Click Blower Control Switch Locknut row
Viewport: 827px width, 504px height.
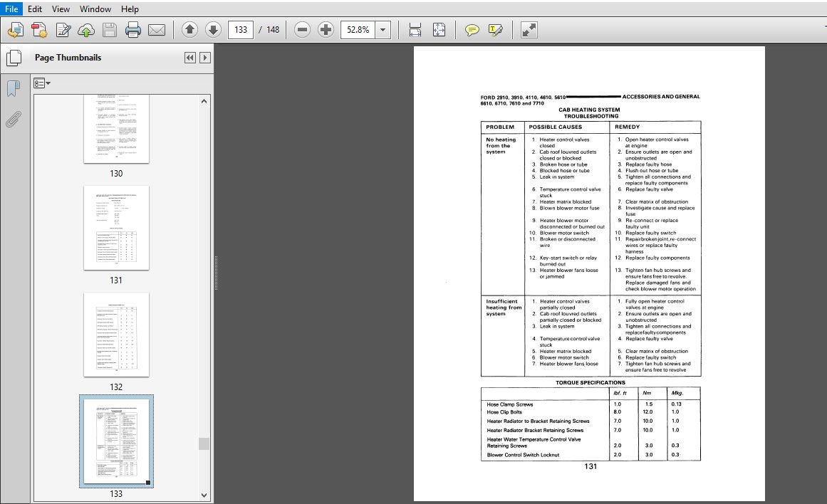(591, 454)
